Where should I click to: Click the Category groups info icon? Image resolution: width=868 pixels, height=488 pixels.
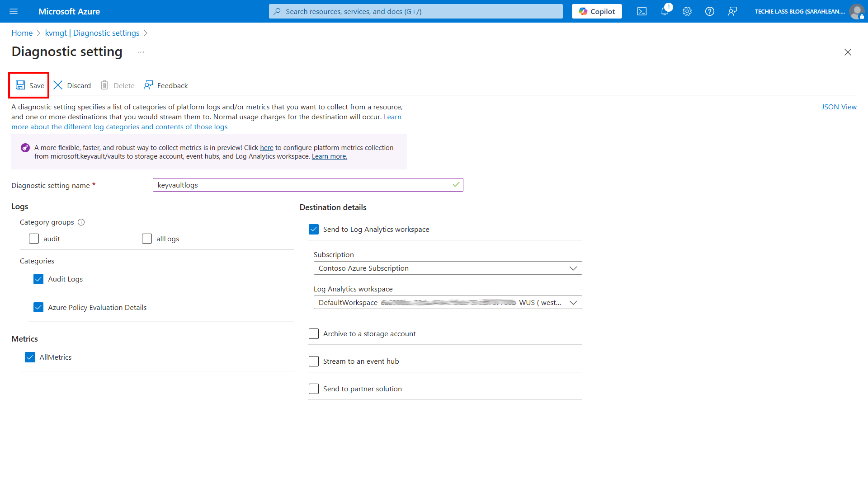pyautogui.click(x=81, y=222)
